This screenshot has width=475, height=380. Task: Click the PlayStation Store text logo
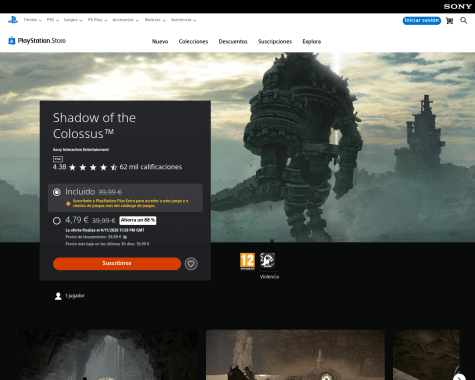click(42, 41)
